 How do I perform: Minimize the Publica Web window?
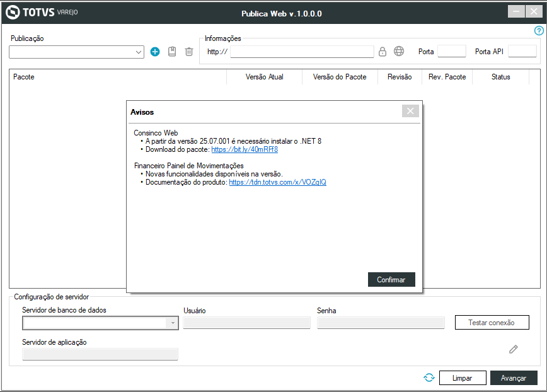tap(516, 11)
